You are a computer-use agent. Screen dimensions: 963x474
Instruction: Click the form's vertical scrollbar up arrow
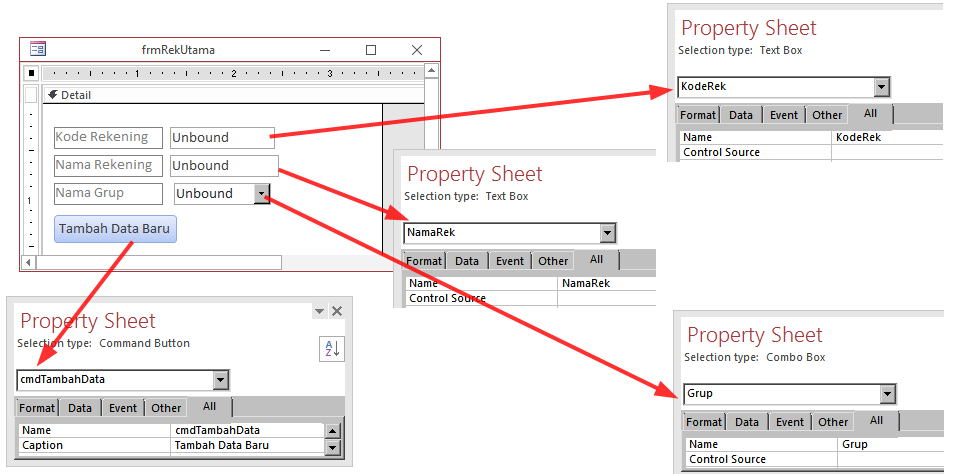pyautogui.click(x=432, y=71)
